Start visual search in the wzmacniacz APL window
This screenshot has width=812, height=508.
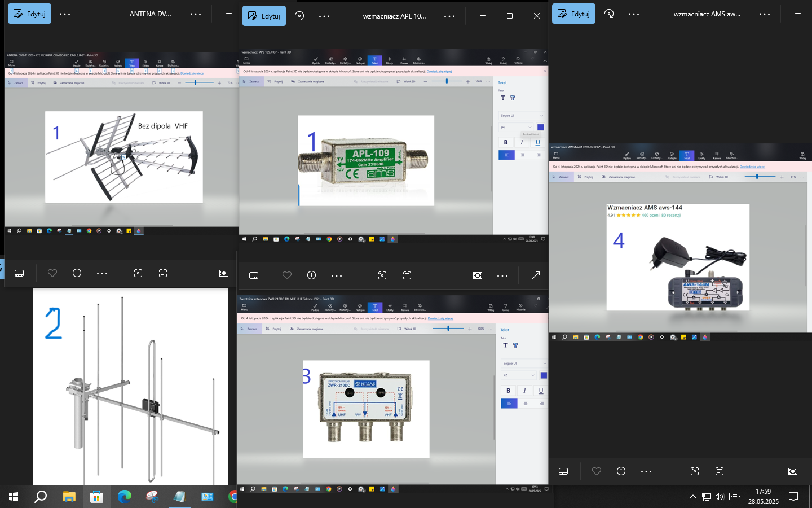pos(382,275)
